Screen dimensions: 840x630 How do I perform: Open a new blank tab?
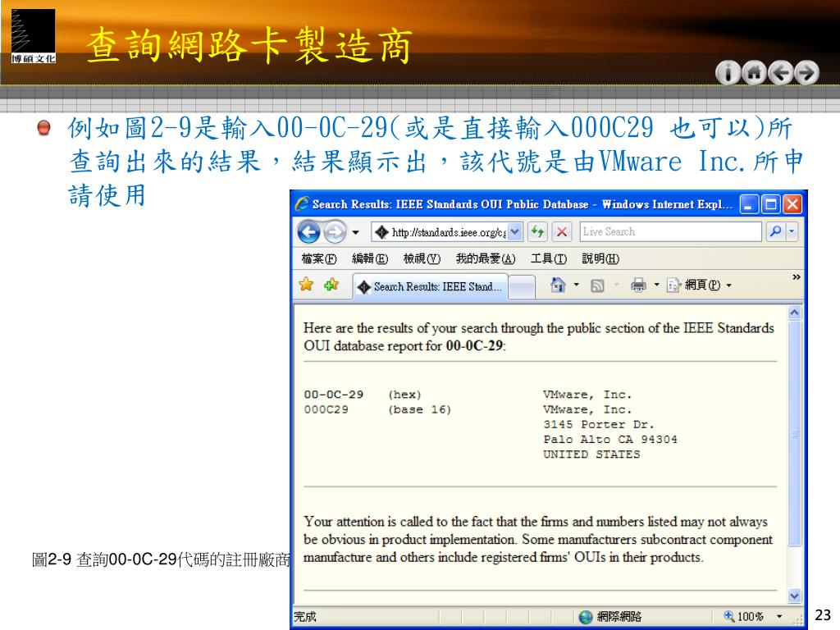point(521,286)
